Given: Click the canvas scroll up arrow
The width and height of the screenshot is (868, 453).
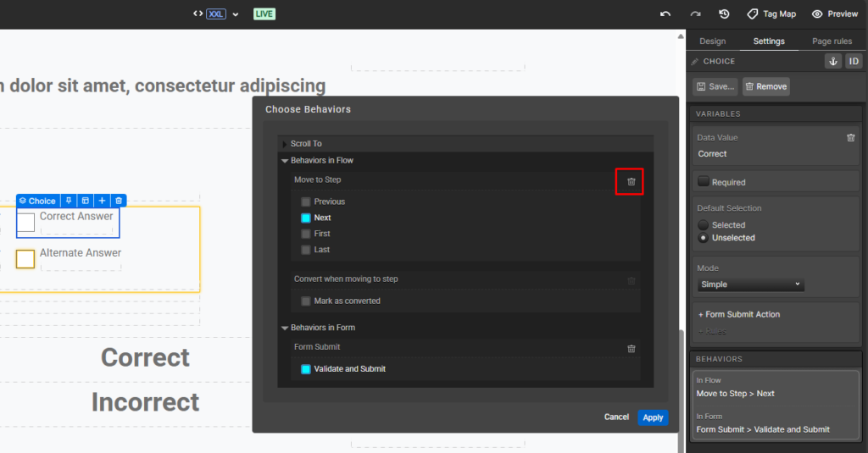Looking at the screenshot, I should (x=681, y=36).
